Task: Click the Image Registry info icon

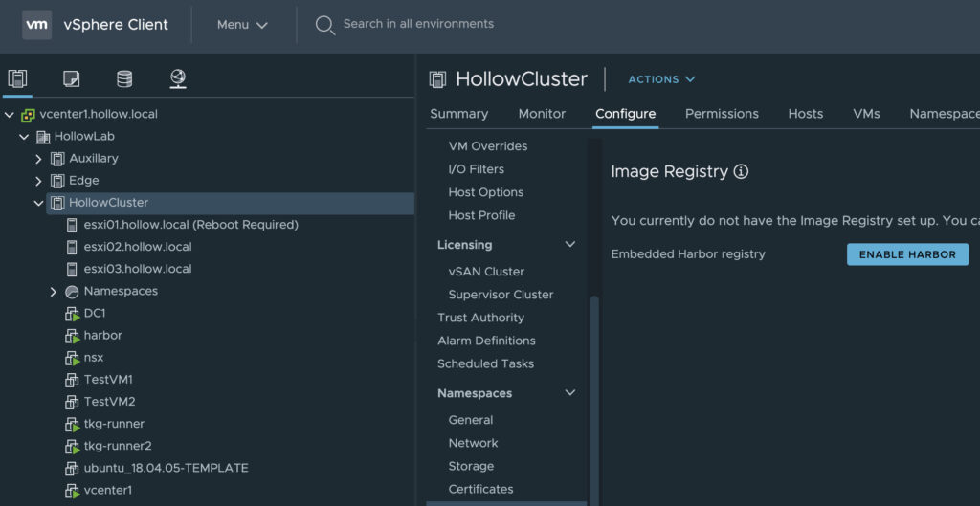Action: click(x=741, y=172)
